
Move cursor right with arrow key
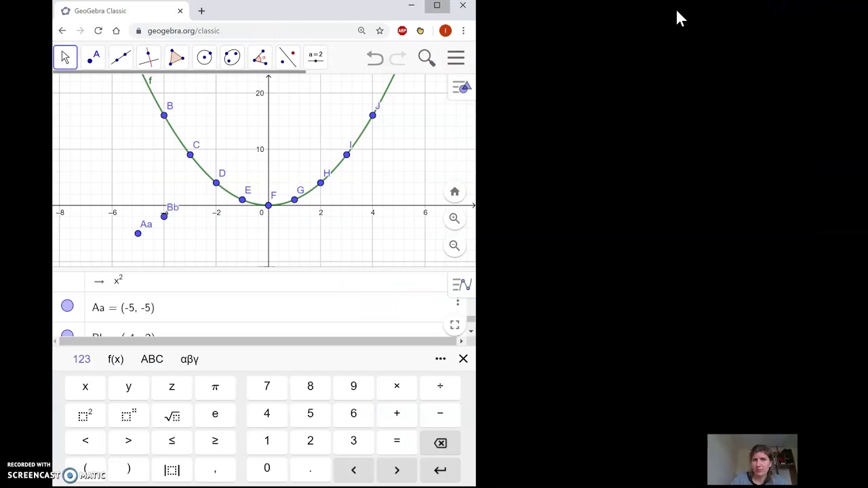click(397, 470)
